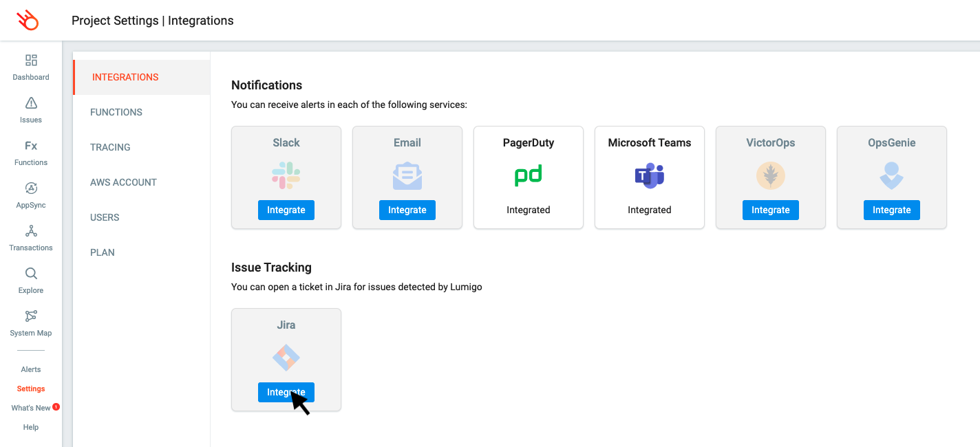Click the PagerDuty pd logo

pyautogui.click(x=529, y=175)
